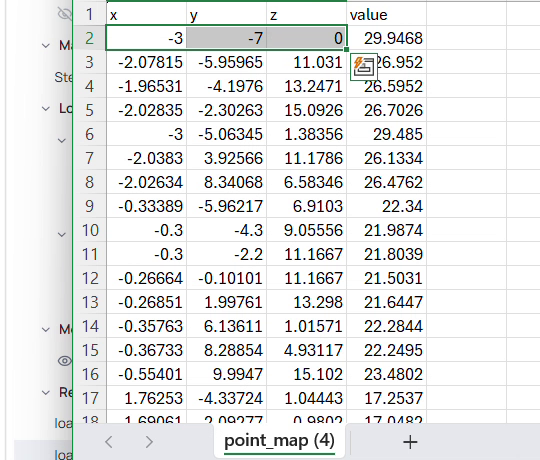This screenshot has width=540, height=460.
Task: Select cell containing 1.76253
Action: pyautogui.click(x=146, y=398)
